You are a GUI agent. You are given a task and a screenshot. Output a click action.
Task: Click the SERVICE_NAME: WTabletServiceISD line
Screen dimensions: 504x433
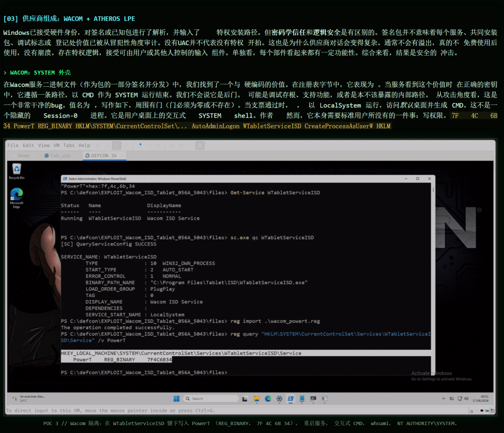(x=109, y=257)
